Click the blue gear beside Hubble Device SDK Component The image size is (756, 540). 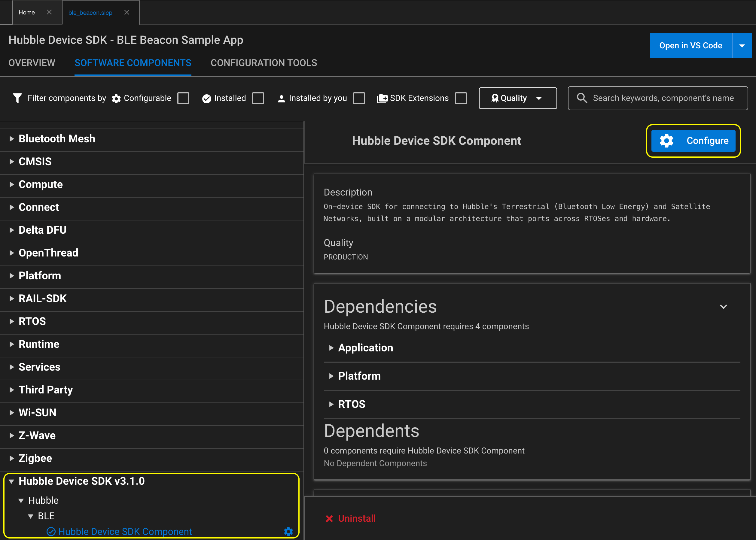[x=288, y=531]
